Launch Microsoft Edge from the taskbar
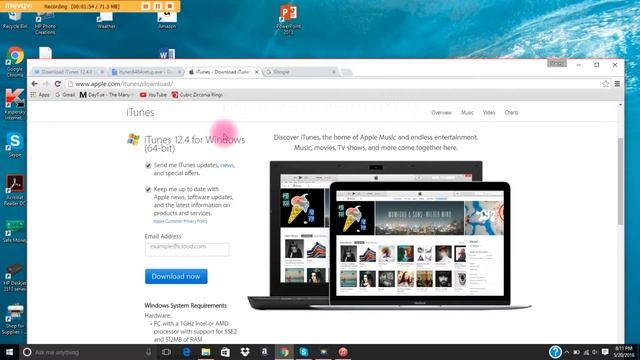This screenshot has height=360, width=640. point(187,352)
